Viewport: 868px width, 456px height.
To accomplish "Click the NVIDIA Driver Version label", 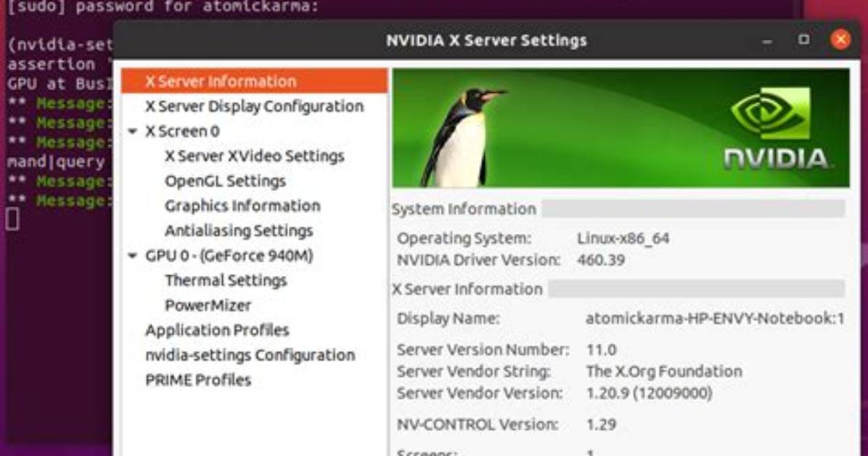I will [478, 260].
